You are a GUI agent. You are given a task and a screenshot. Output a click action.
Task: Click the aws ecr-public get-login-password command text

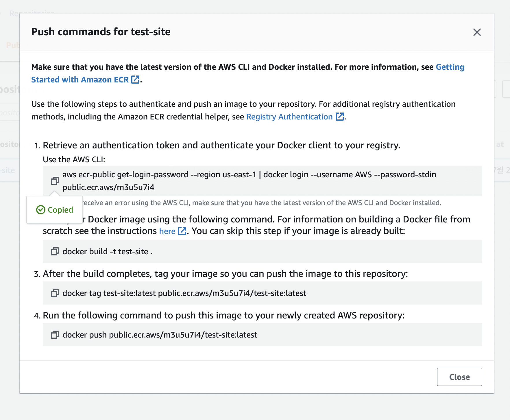click(249, 175)
